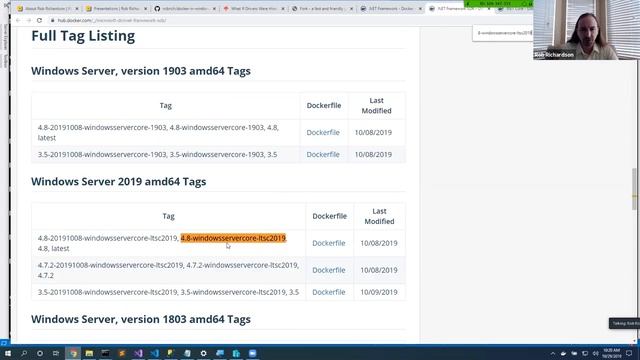Click 4.7.2-20191008-windowsservercore-ltsc2019 tag text
640x360 pixels.
(110, 265)
